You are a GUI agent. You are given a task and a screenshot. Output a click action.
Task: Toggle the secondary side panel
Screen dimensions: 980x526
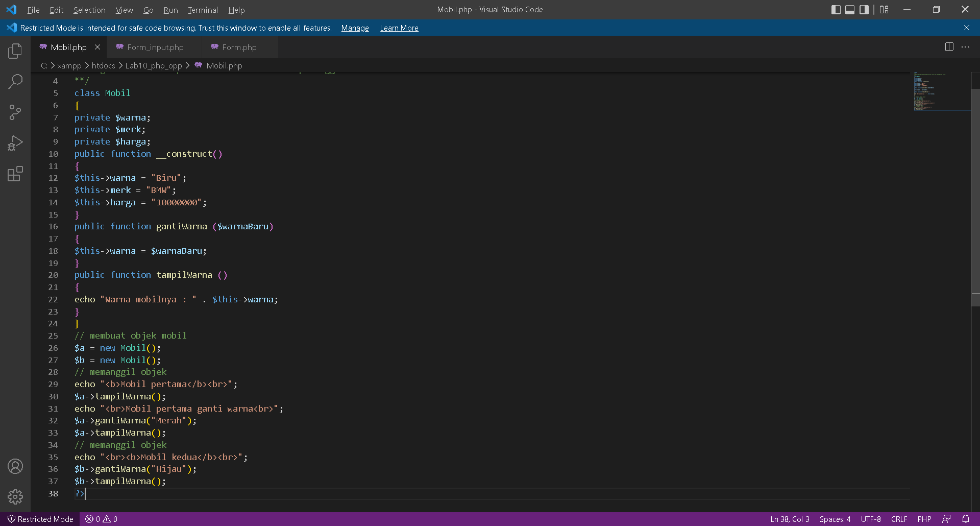(x=864, y=9)
